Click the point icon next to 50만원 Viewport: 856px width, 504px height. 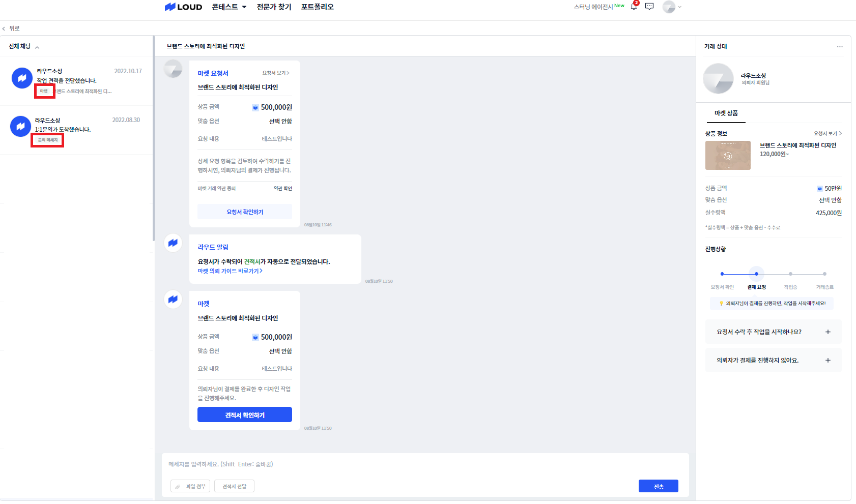[x=819, y=189]
